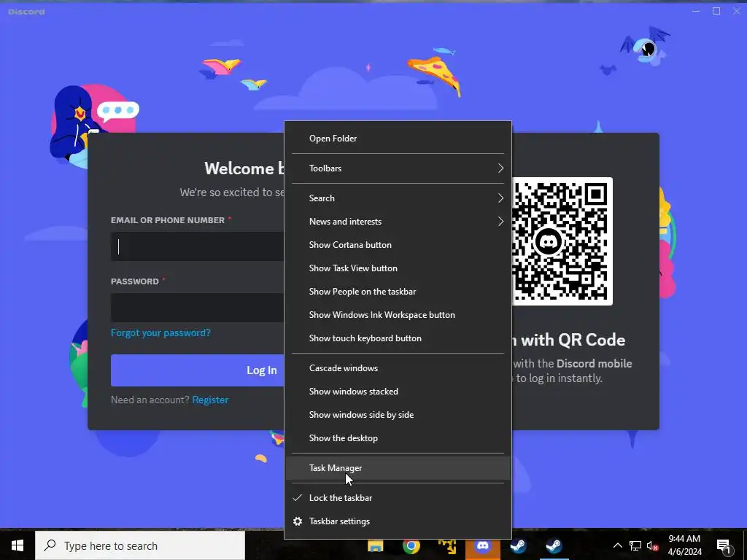The height and width of the screenshot is (560, 747).
Task: Expand the Toolbars submenu
Action: [x=398, y=168]
